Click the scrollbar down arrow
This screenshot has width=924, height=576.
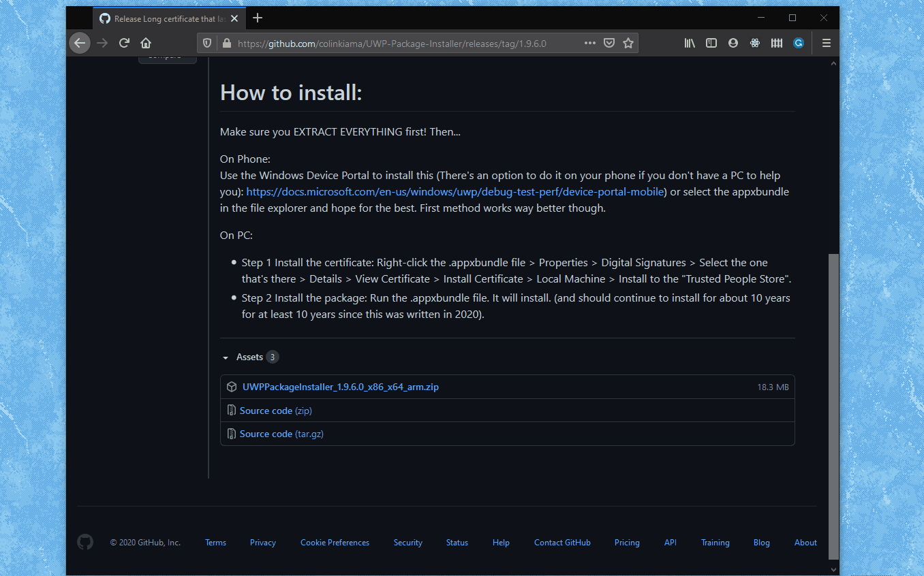pos(833,569)
